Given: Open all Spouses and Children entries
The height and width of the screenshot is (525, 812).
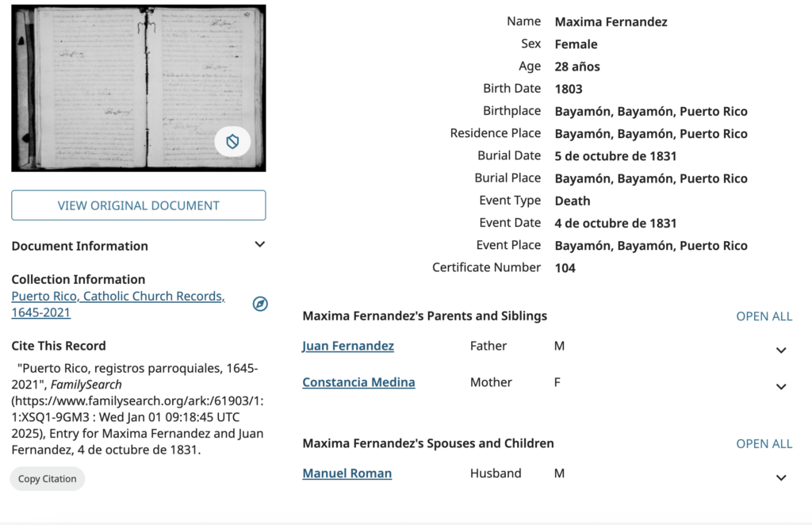Looking at the screenshot, I should [x=764, y=443].
